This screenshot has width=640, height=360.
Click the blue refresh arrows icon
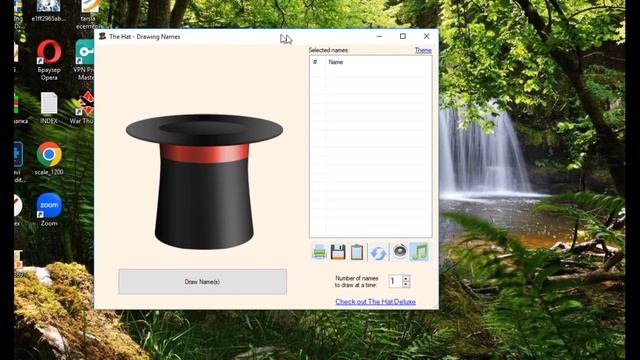[378, 252]
